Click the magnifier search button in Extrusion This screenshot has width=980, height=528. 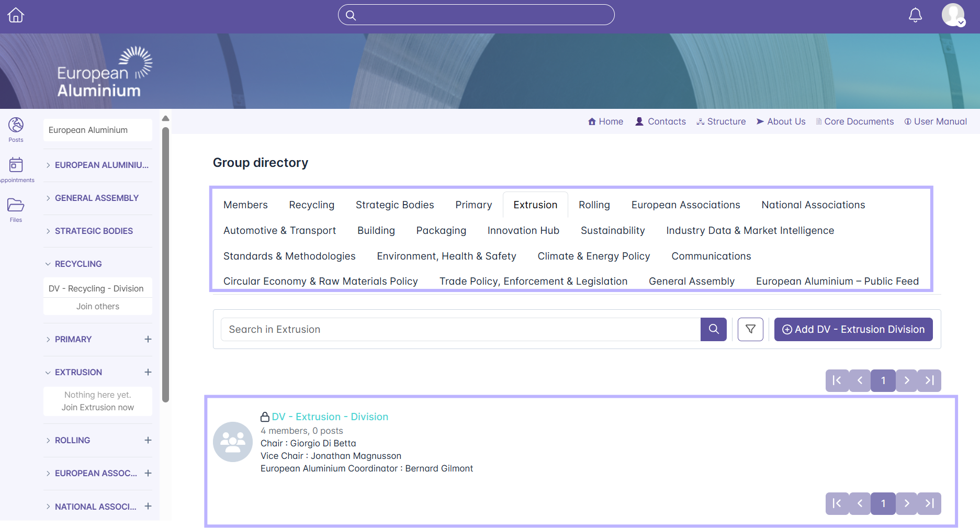(714, 329)
